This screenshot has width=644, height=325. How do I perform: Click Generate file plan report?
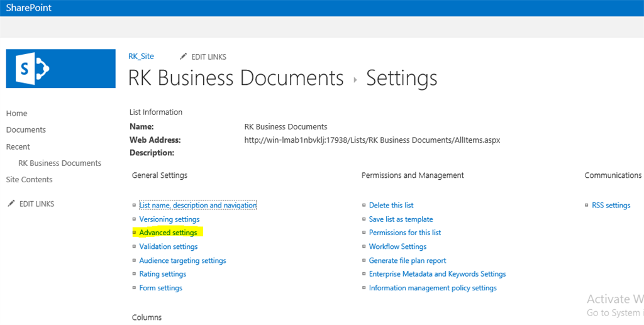coord(408,260)
